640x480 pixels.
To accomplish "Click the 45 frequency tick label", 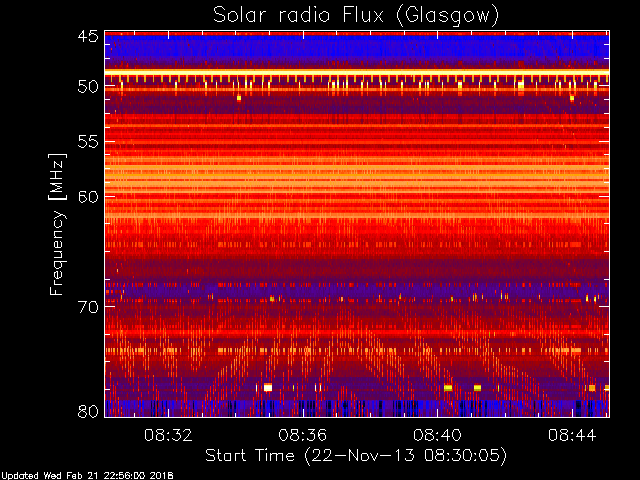I will pyautogui.click(x=89, y=37).
